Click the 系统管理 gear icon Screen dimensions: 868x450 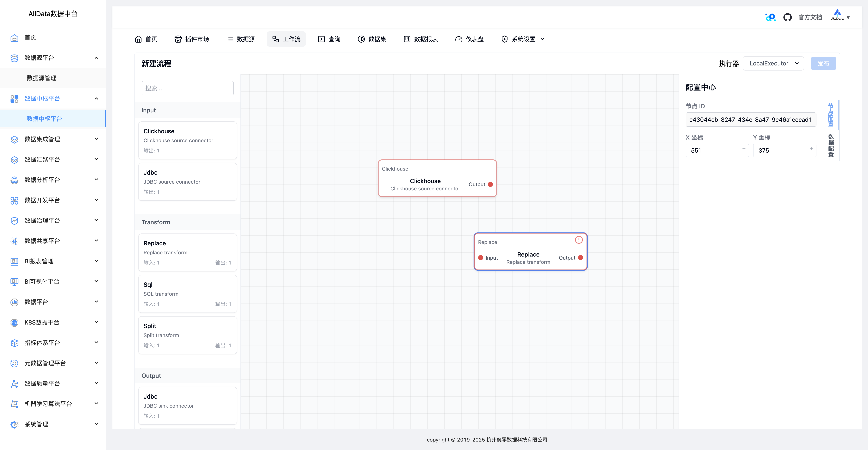pos(14,424)
